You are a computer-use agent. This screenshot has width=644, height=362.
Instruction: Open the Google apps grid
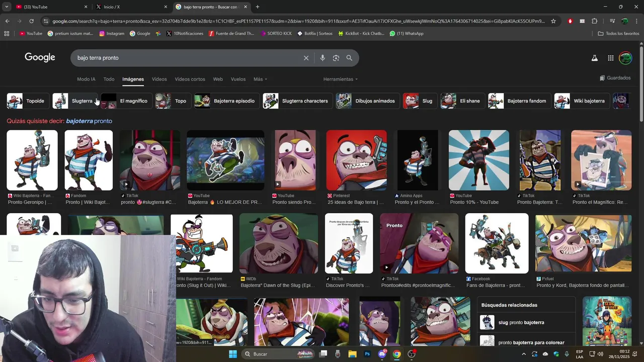coord(610,58)
